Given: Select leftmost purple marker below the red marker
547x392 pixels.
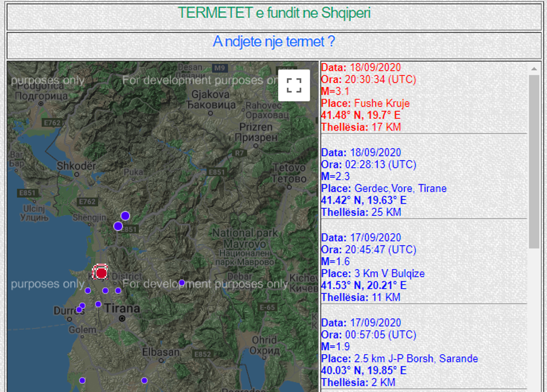Looking at the screenshot, I should pos(88,291).
